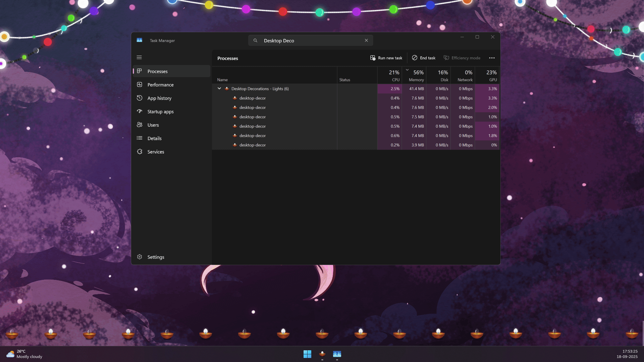Open the Services page icon
Viewport: 644px width, 362px height.
click(140, 152)
